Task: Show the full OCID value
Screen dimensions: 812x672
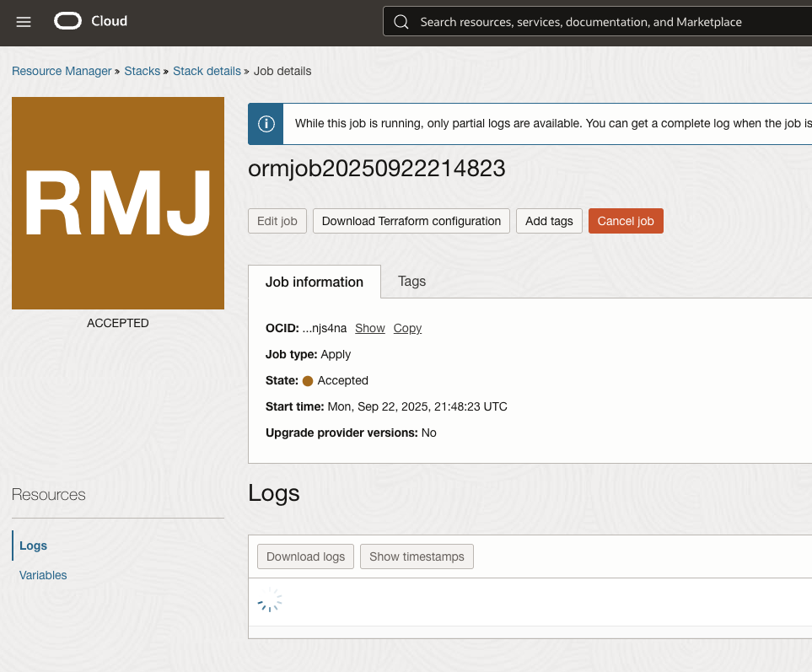Action: (x=369, y=328)
